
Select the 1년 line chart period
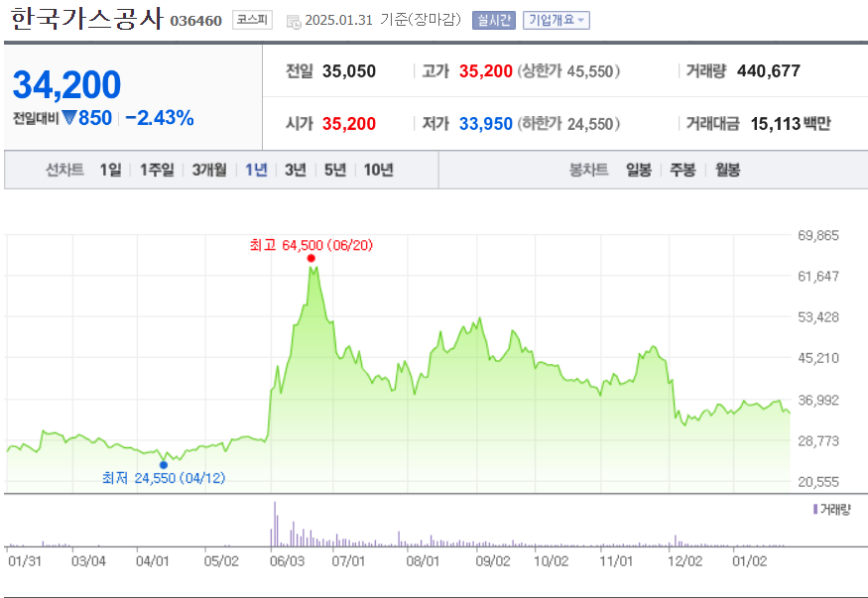coord(256,170)
